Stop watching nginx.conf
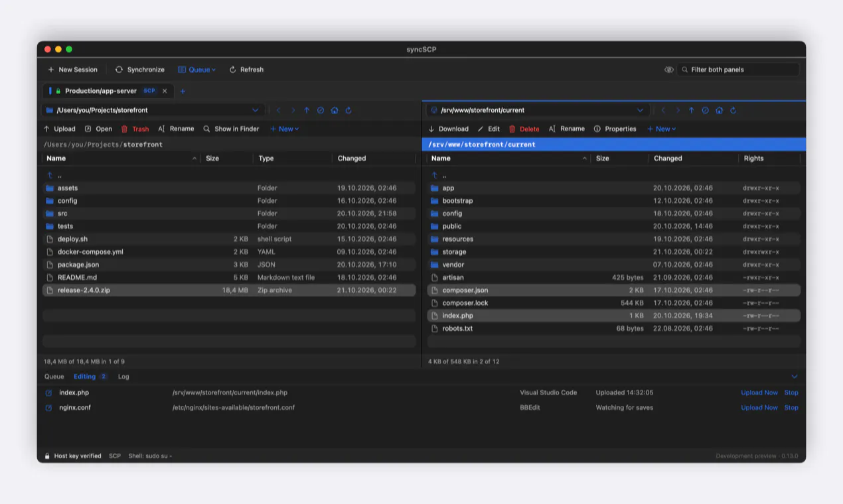Viewport: 843px width, 504px height. (x=791, y=408)
